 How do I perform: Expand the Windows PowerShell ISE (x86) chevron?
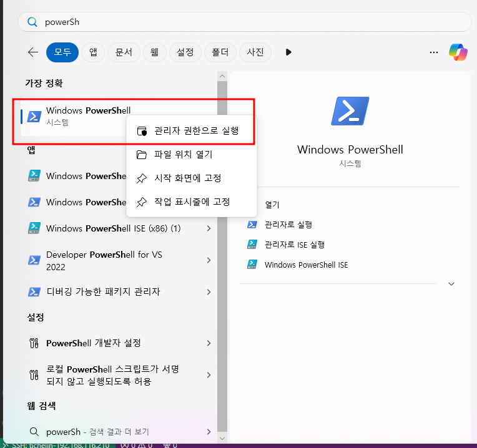[209, 228]
